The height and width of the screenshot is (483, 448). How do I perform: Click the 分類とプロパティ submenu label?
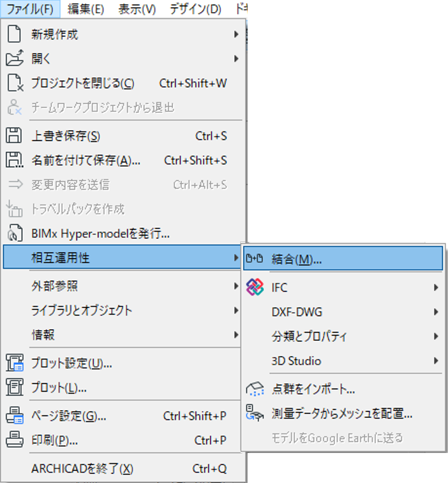[x=309, y=336]
